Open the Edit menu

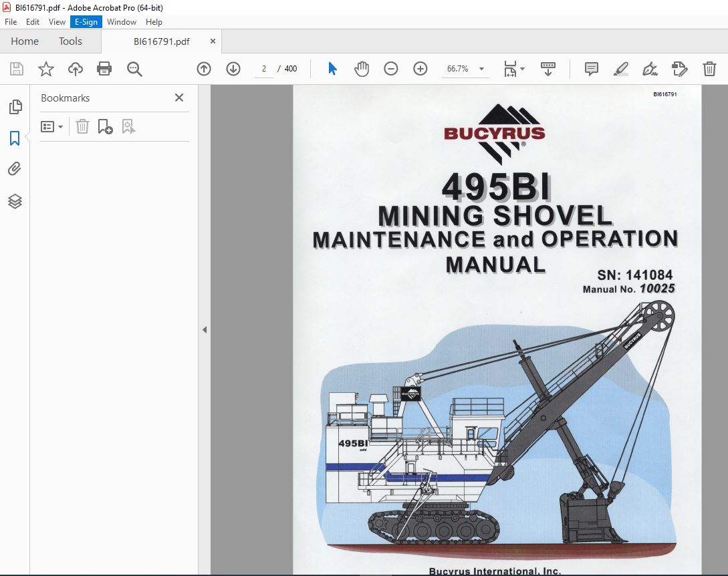click(x=33, y=22)
